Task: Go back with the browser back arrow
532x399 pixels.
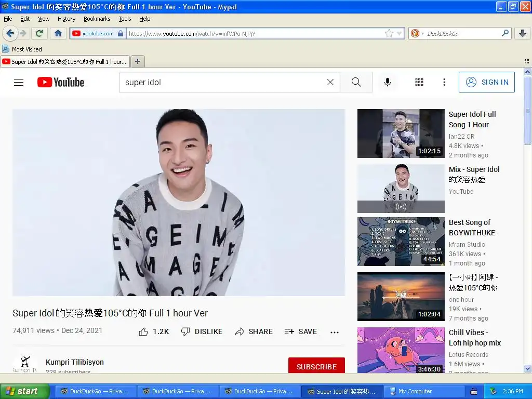Action: [10, 33]
